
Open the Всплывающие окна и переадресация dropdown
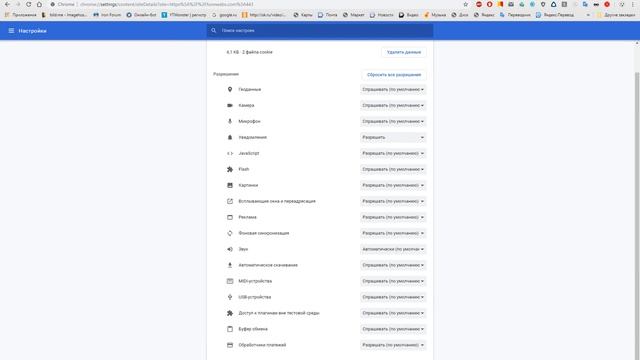[393, 201]
